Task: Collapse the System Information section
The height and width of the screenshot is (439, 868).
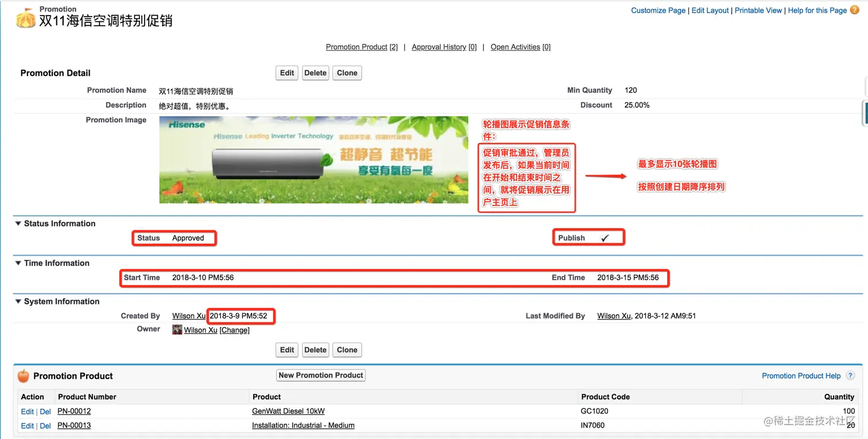Action: click(x=18, y=302)
